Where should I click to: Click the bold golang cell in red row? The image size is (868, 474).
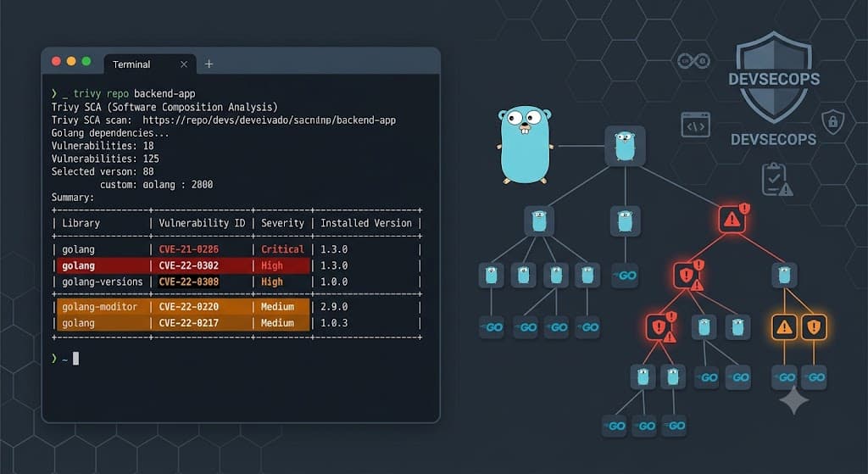tap(78, 265)
